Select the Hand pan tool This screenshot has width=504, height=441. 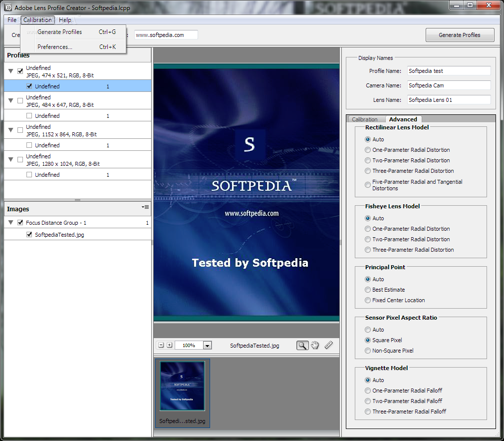pos(315,346)
